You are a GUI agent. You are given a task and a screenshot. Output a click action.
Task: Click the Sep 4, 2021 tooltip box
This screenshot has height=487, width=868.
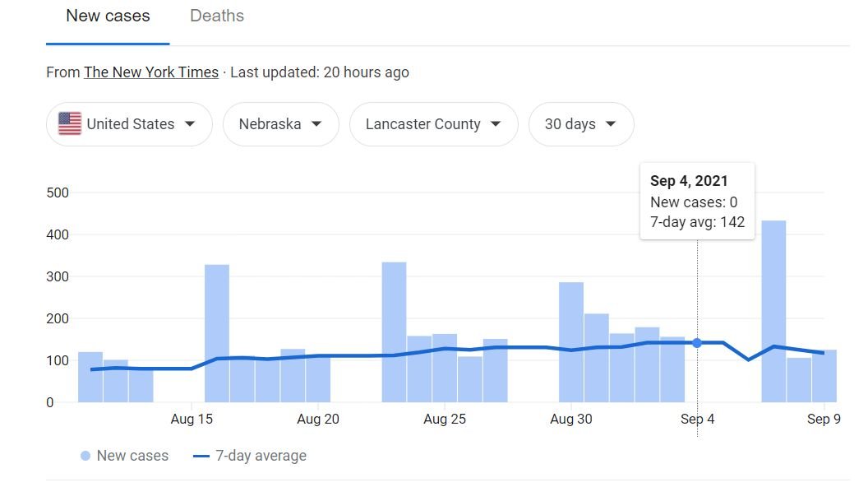697,202
